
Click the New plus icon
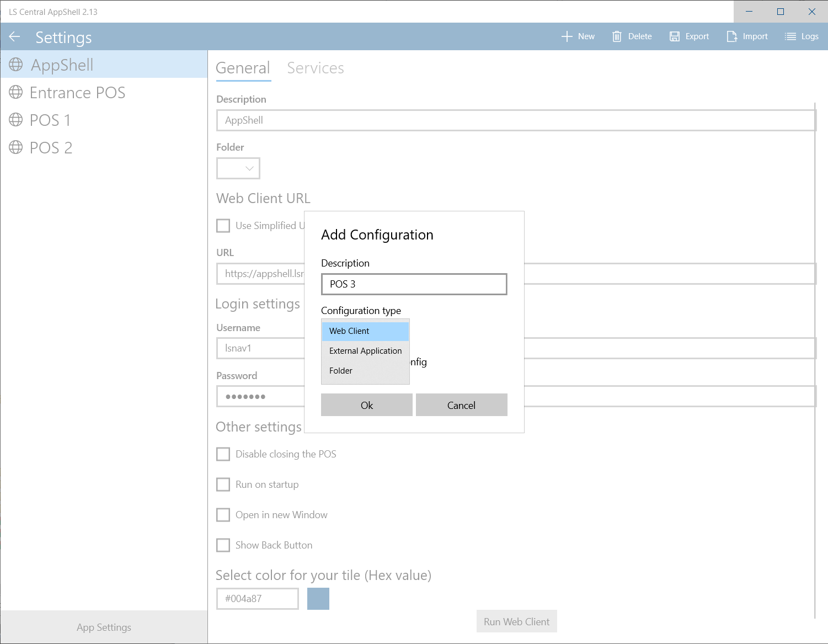pyautogui.click(x=567, y=36)
